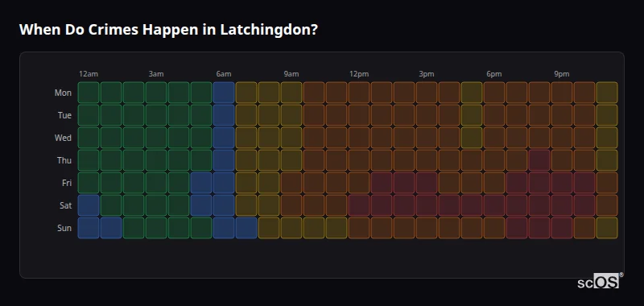Choose the Friday 10pm red cell

584,183
